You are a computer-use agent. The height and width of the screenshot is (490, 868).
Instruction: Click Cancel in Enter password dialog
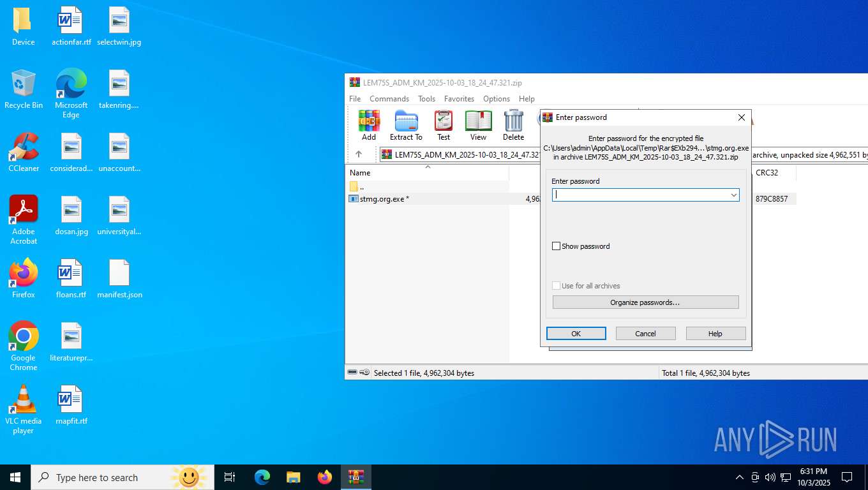point(645,334)
